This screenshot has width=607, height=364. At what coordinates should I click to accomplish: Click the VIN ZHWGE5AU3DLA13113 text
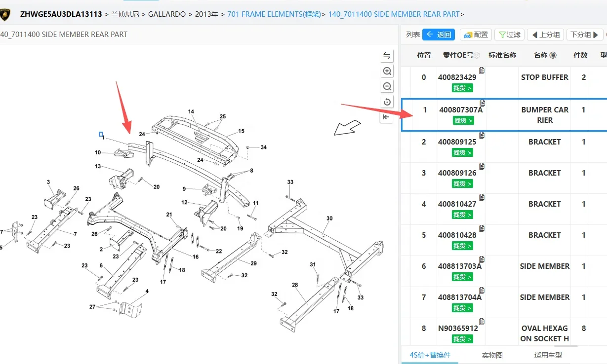point(61,14)
